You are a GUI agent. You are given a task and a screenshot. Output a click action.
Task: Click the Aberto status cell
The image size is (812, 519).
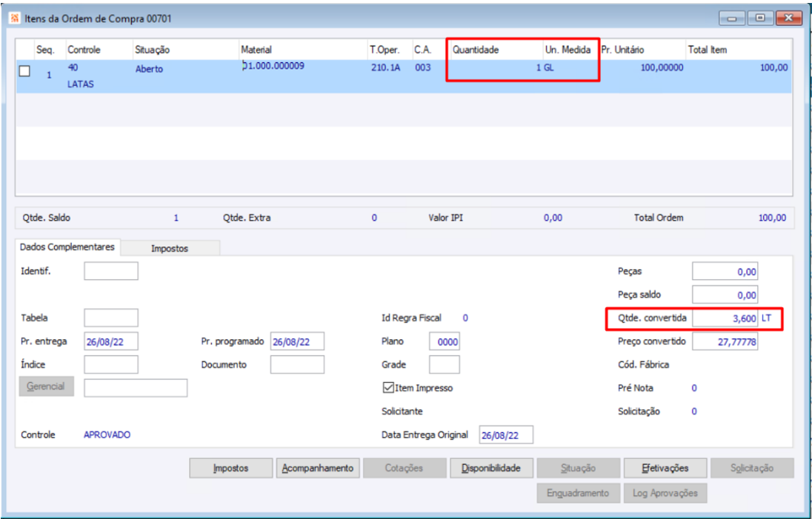(x=149, y=69)
